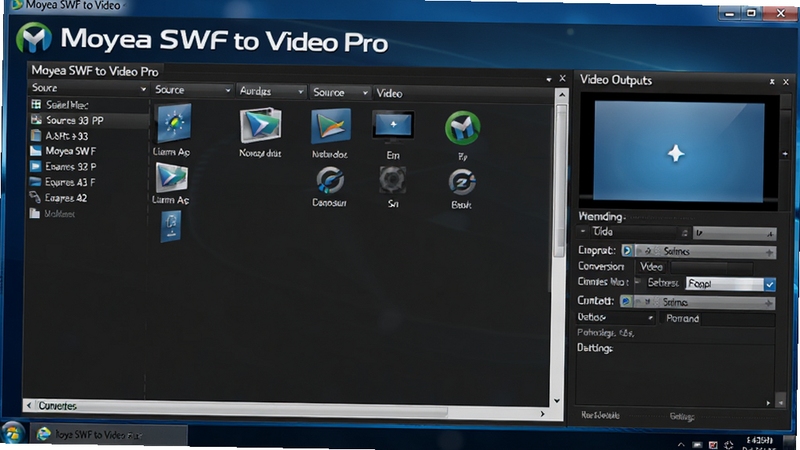
Task: Open the grey combo box right of Tlde
Action: pyautogui.click(x=734, y=233)
